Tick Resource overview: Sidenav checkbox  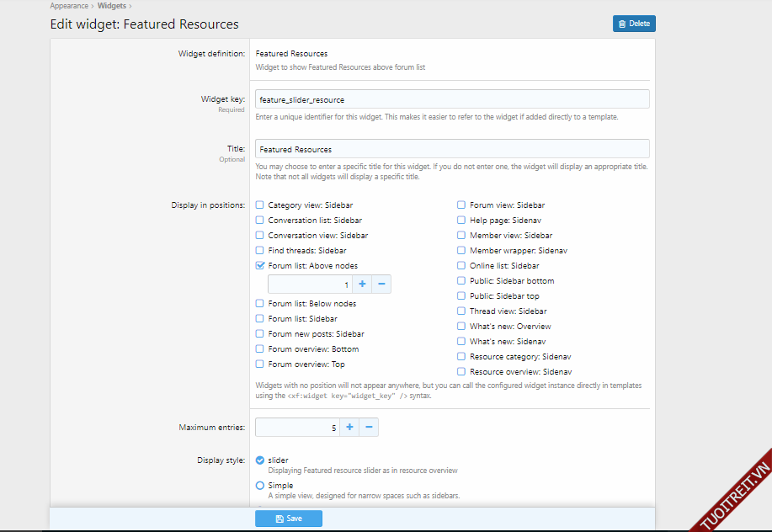461,372
